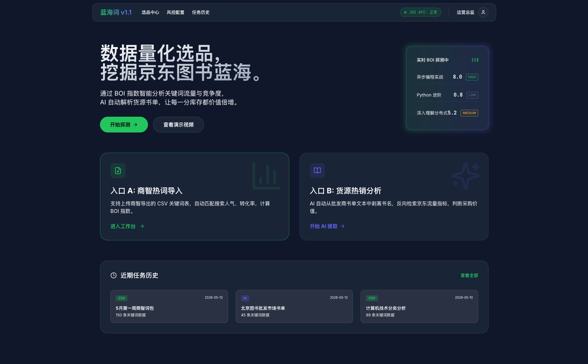Click the BOI score 5.2 value
The height and width of the screenshot is (364, 588).
point(452,113)
